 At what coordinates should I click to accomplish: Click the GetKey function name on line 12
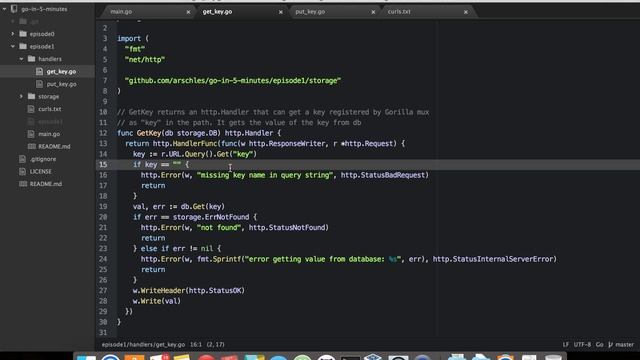pos(149,133)
